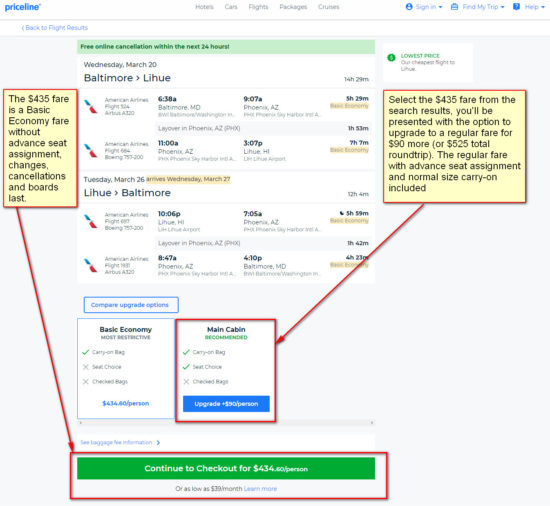Go Back to Flight Results
Image resolution: width=550 pixels, height=506 pixels.
pos(55,28)
